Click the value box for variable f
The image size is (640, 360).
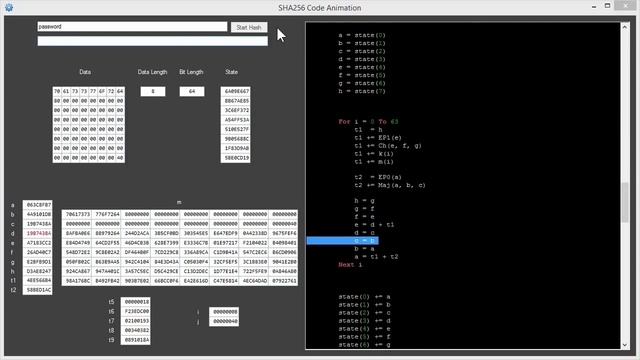click(38, 252)
